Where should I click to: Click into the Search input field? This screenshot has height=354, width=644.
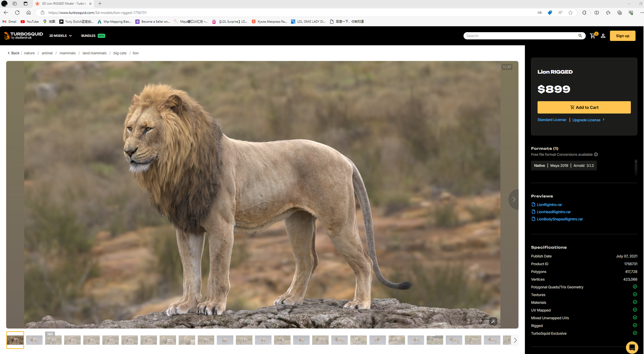point(520,36)
